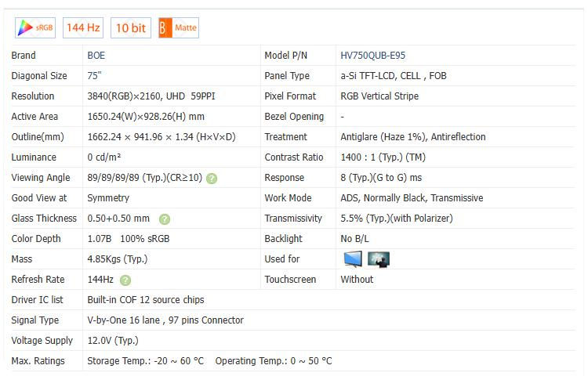The width and height of the screenshot is (588, 376).
Task: Click the TV icon in Used for row
Action: [353, 259]
